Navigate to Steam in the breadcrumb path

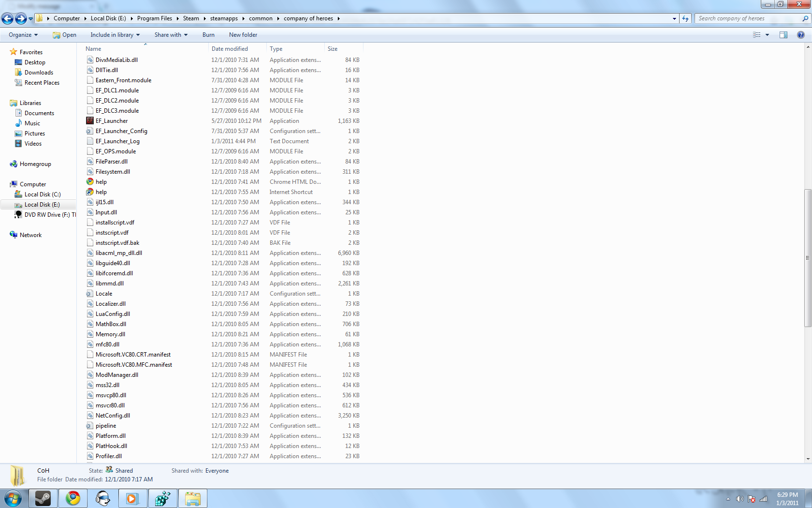[x=191, y=18]
